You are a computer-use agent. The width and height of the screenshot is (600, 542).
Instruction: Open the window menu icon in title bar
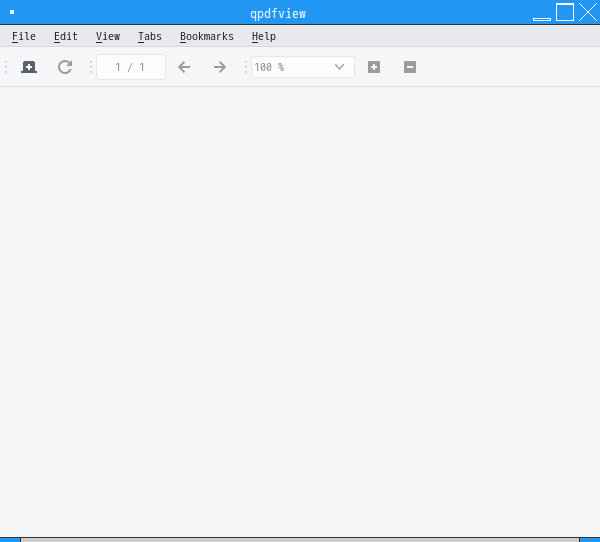[12, 12]
